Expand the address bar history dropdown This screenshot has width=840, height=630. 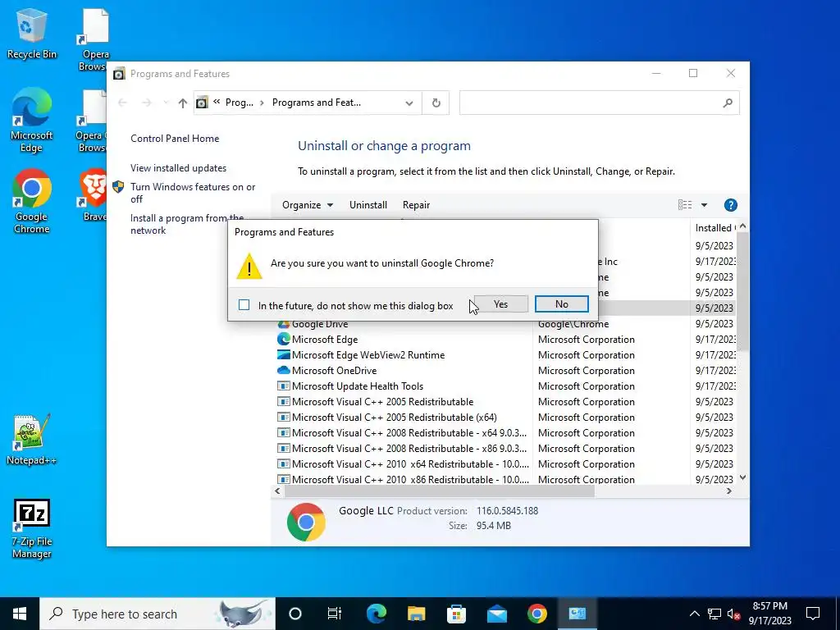[409, 103]
